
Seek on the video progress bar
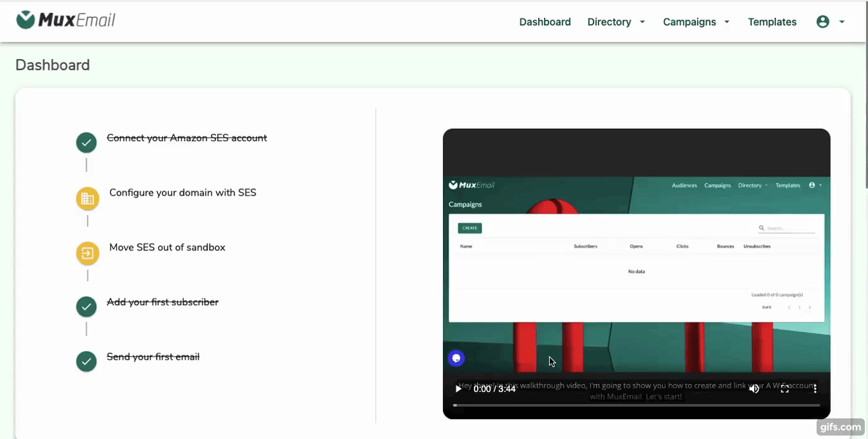[637, 406]
